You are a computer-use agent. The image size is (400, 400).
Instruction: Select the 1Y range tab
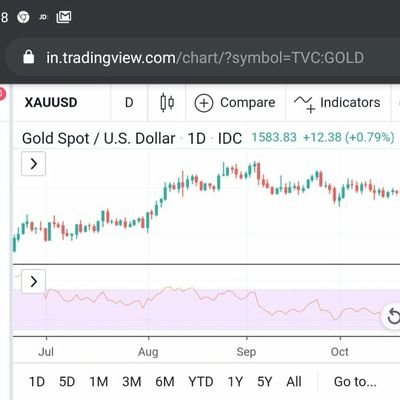click(x=235, y=382)
